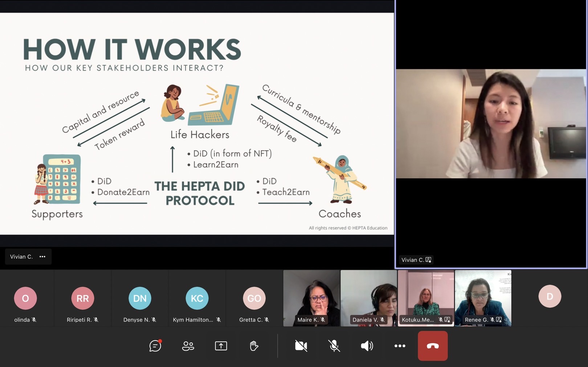Share your screen with upload icon
The image size is (588, 367).
[x=221, y=346]
